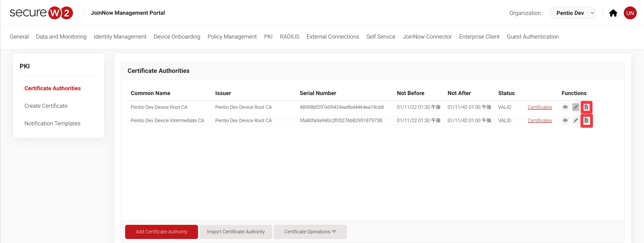Open Certificates link for Device Root CA row

tap(540, 107)
